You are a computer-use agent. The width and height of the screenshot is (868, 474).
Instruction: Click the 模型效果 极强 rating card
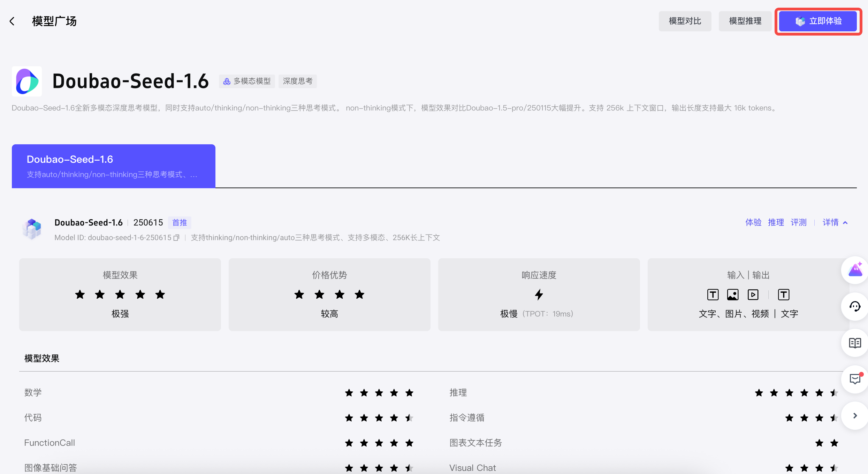tap(120, 295)
